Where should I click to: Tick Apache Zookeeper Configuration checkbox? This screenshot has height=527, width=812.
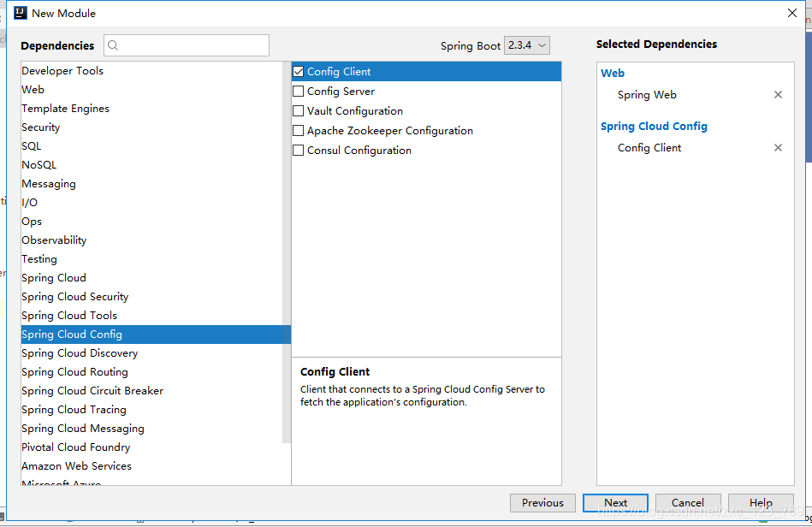[299, 130]
